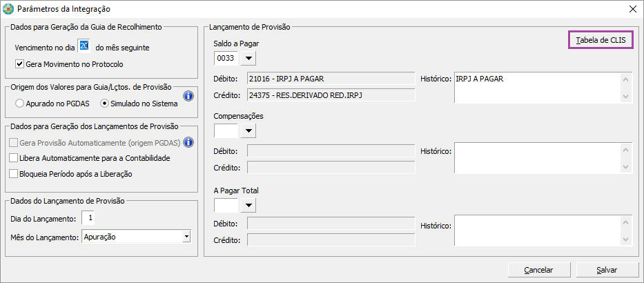644x283 pixels.
Task: Open the A Pagar Total dropdown arrow
Action: point(248,205)
